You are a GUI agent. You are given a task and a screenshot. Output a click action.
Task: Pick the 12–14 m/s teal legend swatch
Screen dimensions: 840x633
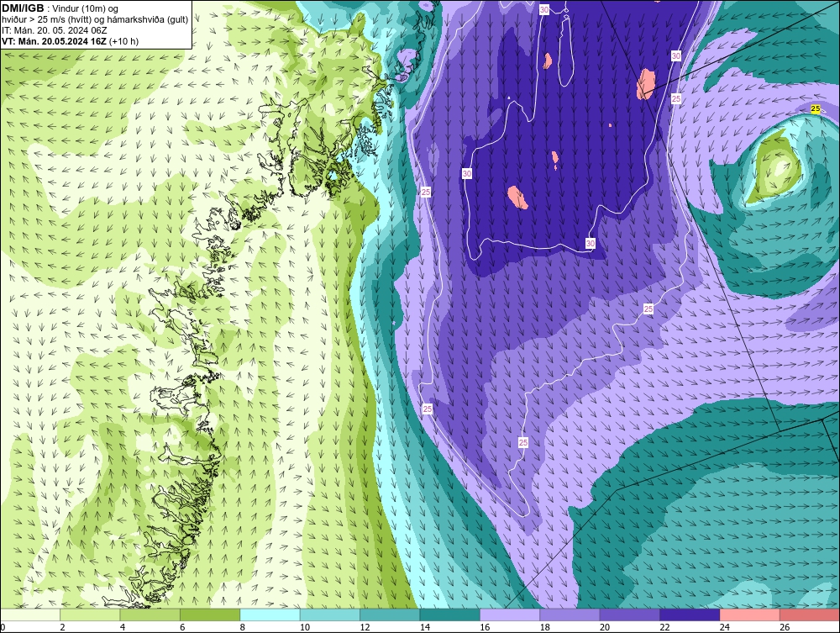point(390,615)
